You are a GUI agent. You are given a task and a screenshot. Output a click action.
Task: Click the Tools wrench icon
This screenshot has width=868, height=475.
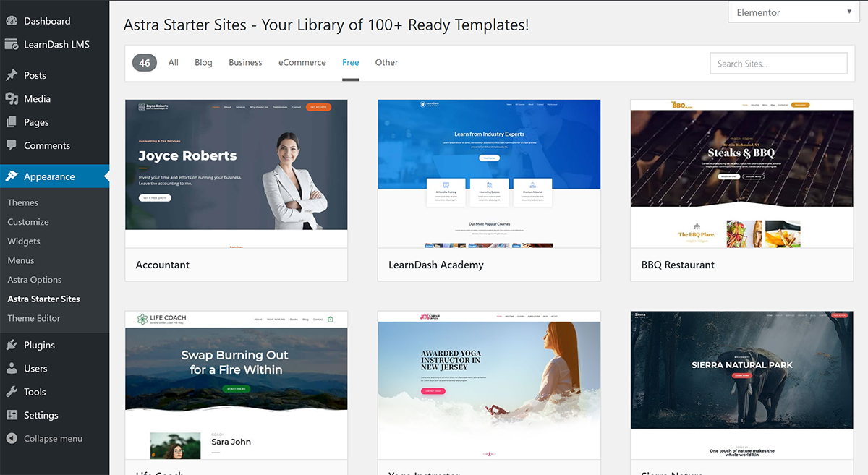[12, 392]
